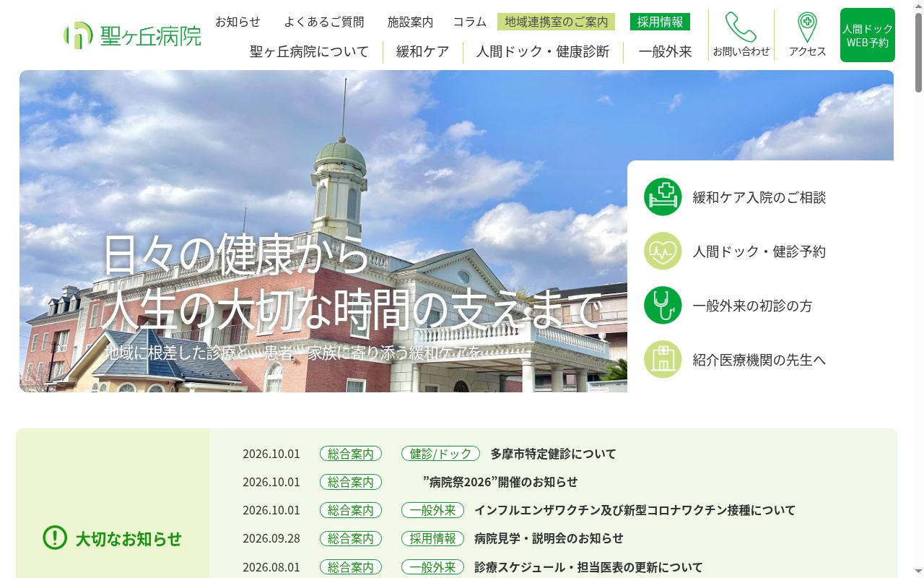
Task: Open the 病院見学・説明会のお知らせ news item
Action: click(549, 538)
